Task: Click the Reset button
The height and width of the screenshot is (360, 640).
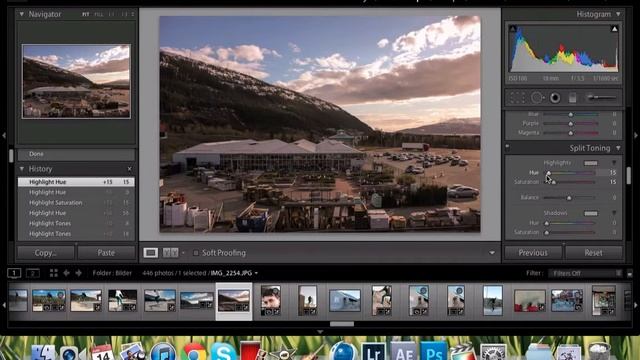Action: point(593,253)
